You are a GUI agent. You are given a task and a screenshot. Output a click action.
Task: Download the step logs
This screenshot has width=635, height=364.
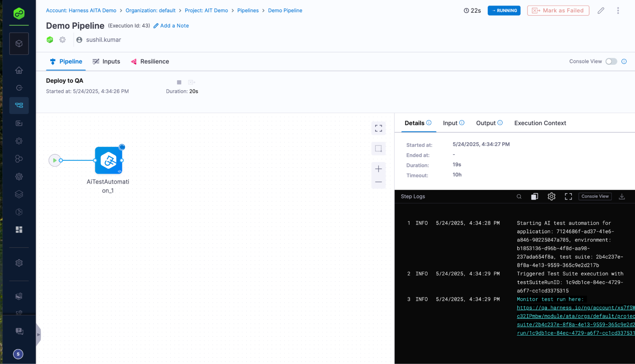[622, 196]
